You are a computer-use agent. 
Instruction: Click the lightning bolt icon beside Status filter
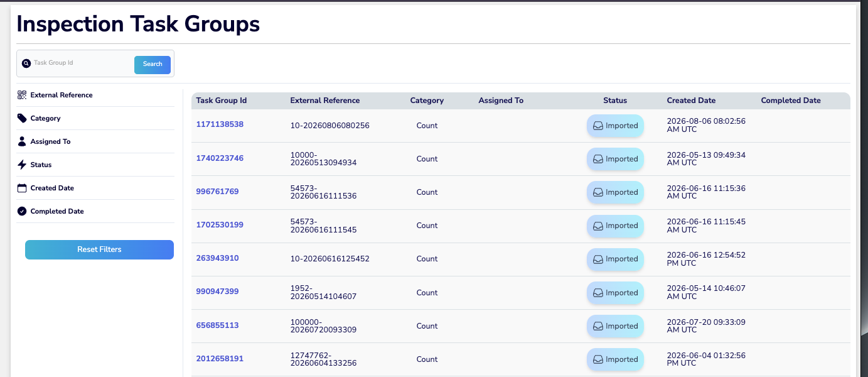tap(22, 165)
